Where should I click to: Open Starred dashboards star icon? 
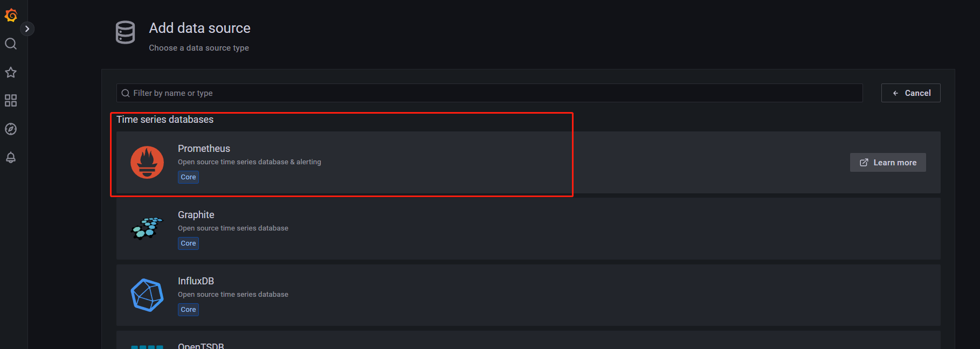pyautogui.click(x=11, y=72)
